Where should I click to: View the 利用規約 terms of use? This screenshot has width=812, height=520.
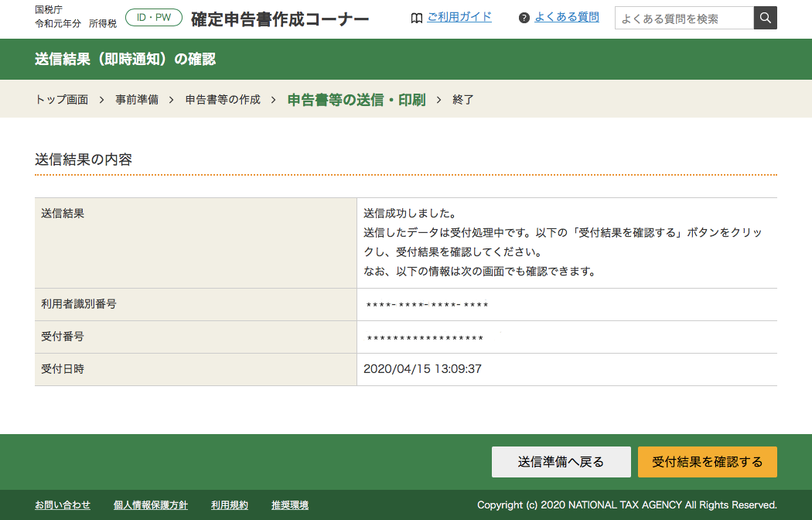click(230, 505)
